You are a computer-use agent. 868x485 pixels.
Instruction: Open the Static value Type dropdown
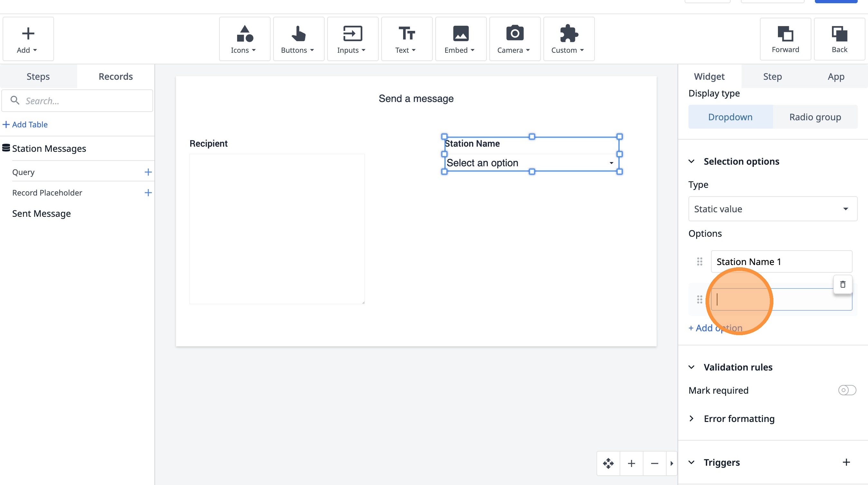tap(773, 209)
